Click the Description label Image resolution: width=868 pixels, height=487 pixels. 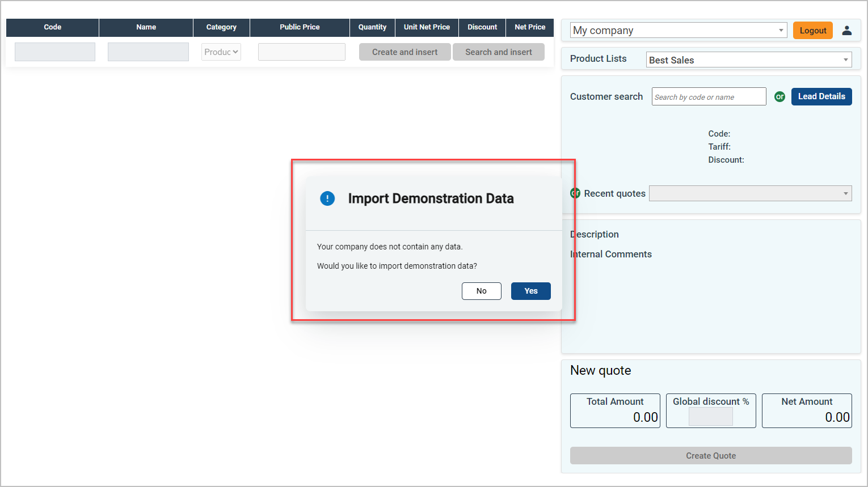tap(594, 234)
